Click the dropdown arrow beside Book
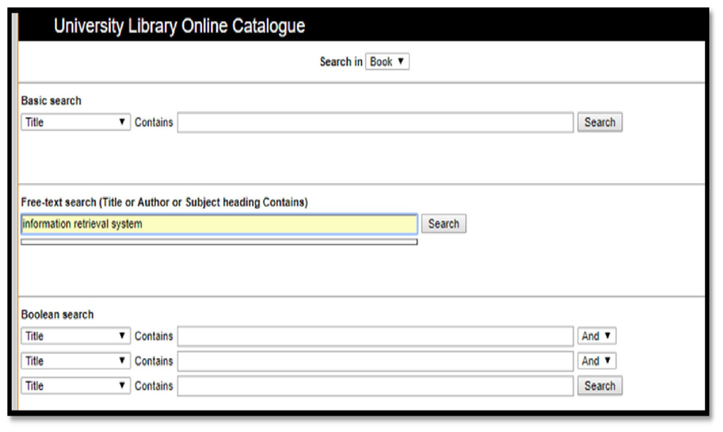This screenshot has height=432, width=723. click(401, 61)
